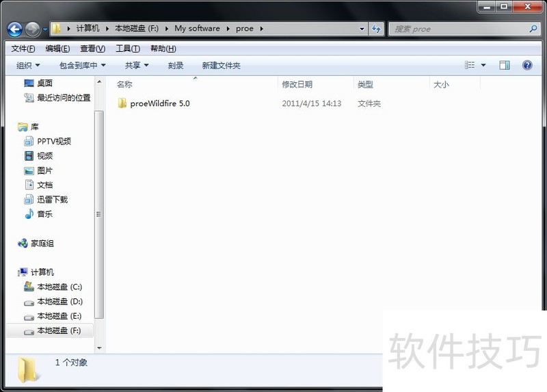This screenshot has height=392, width=547.
Task: Open the 包含到库中 dropdown
Action: coord(82,65)
